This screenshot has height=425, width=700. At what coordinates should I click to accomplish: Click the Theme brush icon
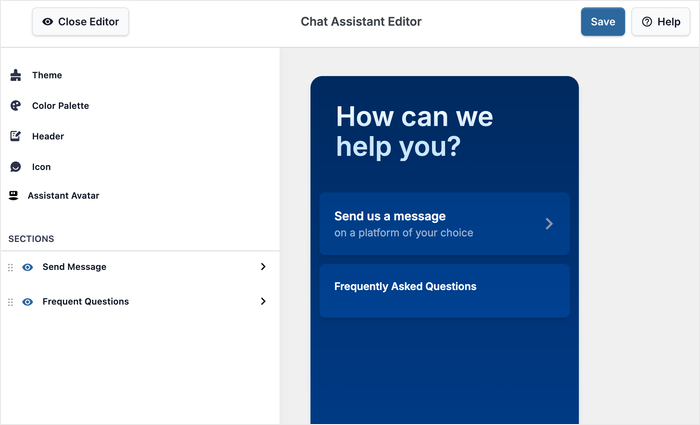tap(15, 75)
